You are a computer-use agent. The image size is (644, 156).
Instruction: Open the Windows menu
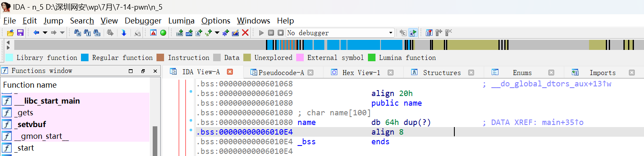click(253, 21)
